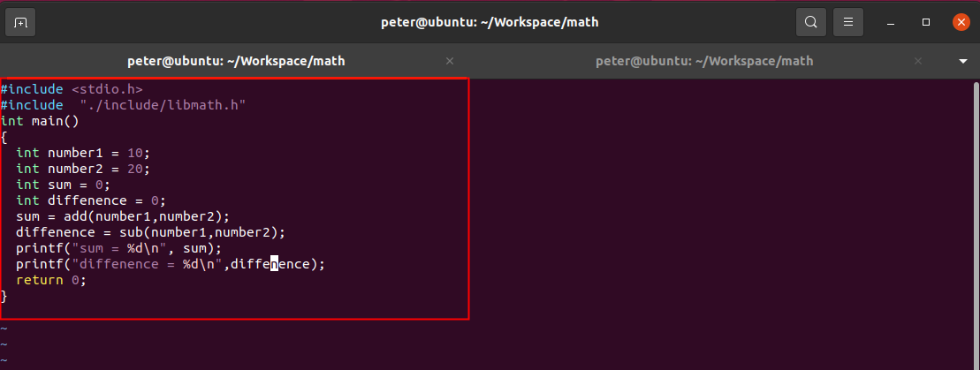Click the "sum = add(number1,number2);" line
Screen dimensions: 980x370
pyautogui.click(x=122, y=216)
